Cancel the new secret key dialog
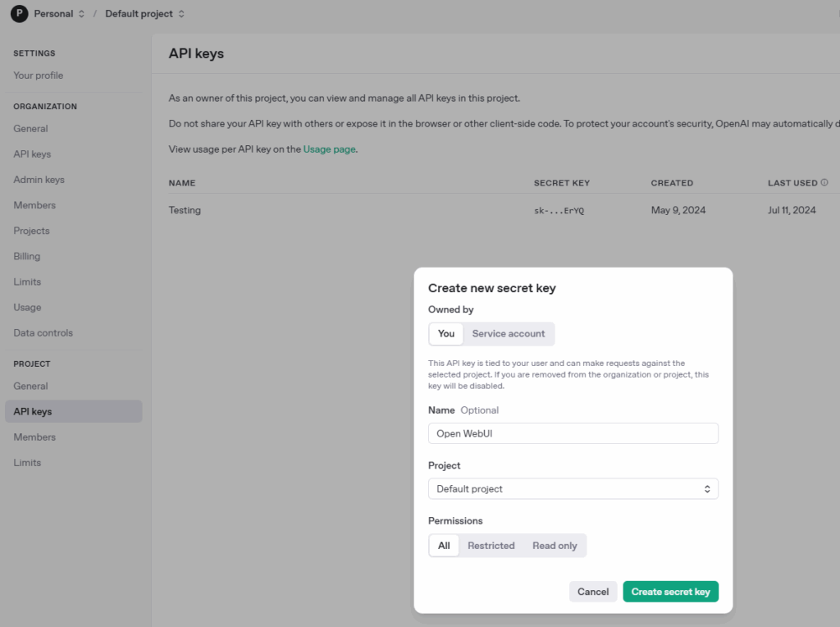840x627 pixels. point(593,592)
